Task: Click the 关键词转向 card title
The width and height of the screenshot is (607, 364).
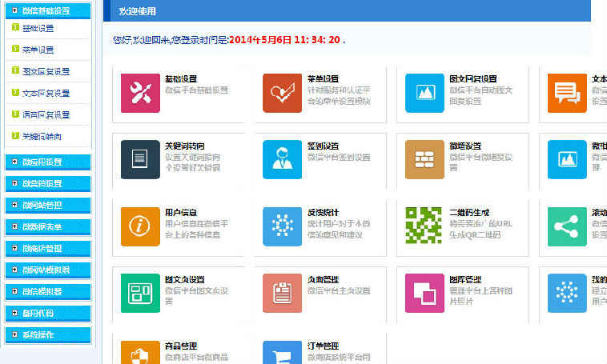Action: pos(185,146)
